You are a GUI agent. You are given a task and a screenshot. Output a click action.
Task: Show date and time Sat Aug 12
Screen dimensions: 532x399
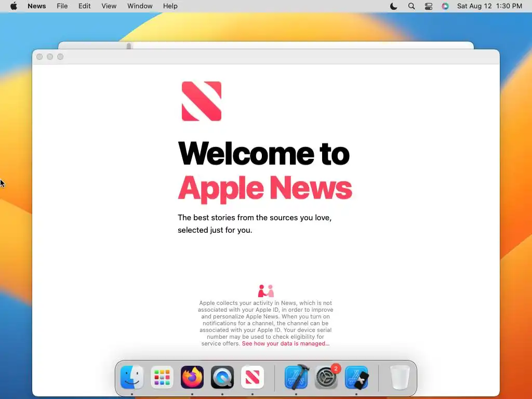[489, 6]
